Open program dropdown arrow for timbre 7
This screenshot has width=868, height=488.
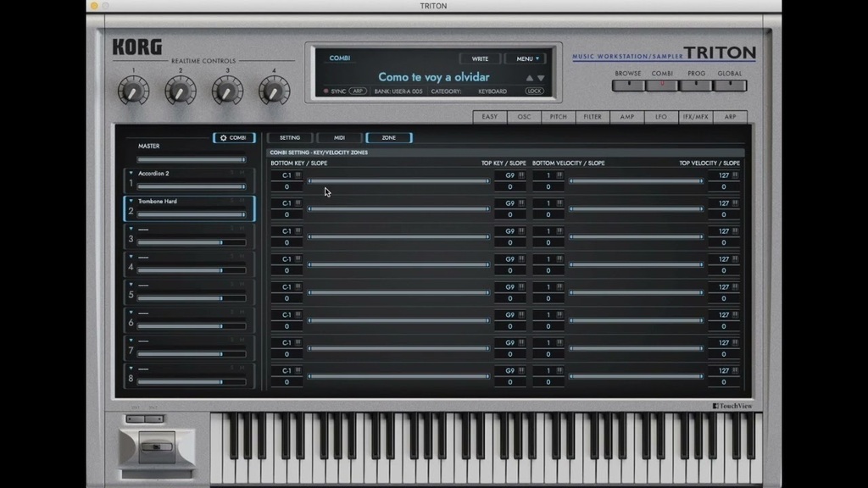[x=131, y=341]
